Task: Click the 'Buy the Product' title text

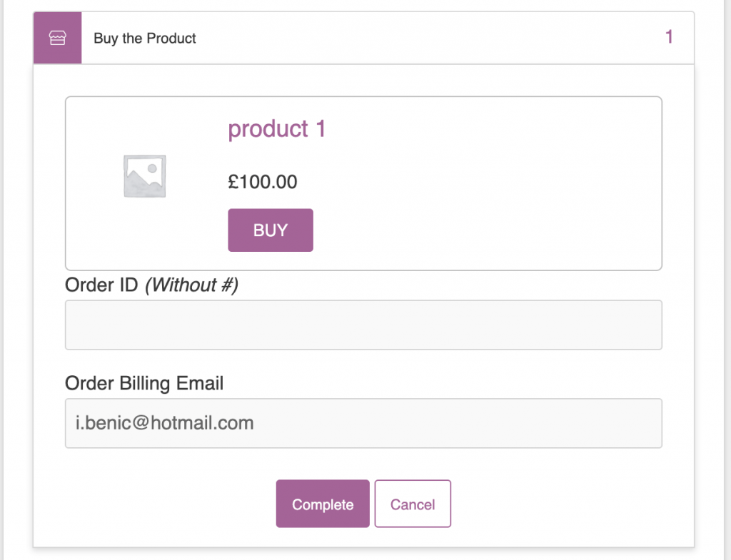Action: tap(144, 39)
